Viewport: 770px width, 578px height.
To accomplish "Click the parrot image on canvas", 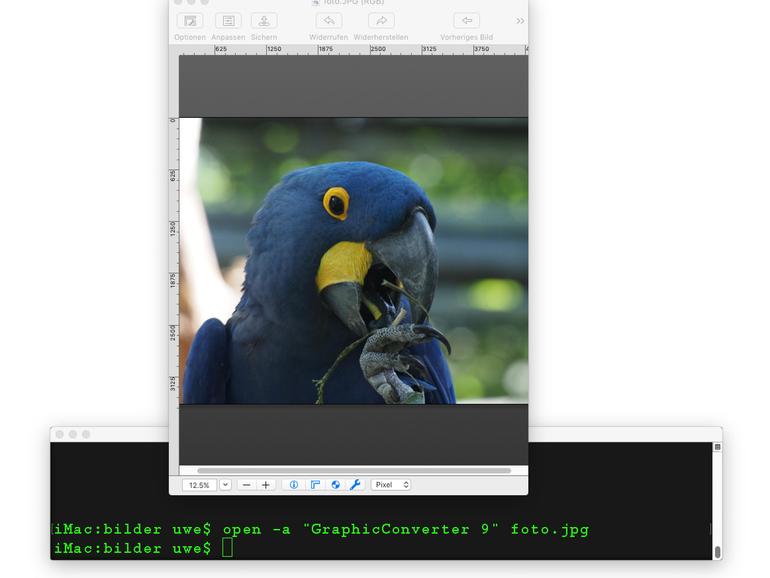I will pyautogui.click(x=354, y=261).
